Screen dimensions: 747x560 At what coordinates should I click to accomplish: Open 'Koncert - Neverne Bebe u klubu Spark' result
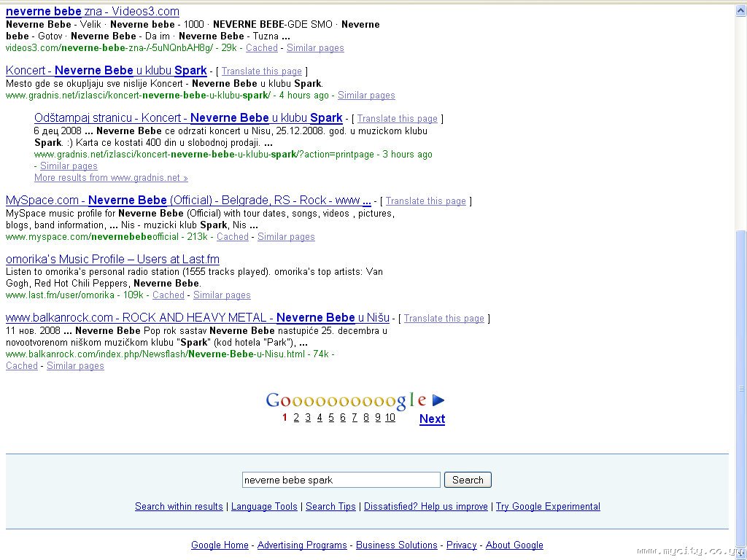pos(107,71)
